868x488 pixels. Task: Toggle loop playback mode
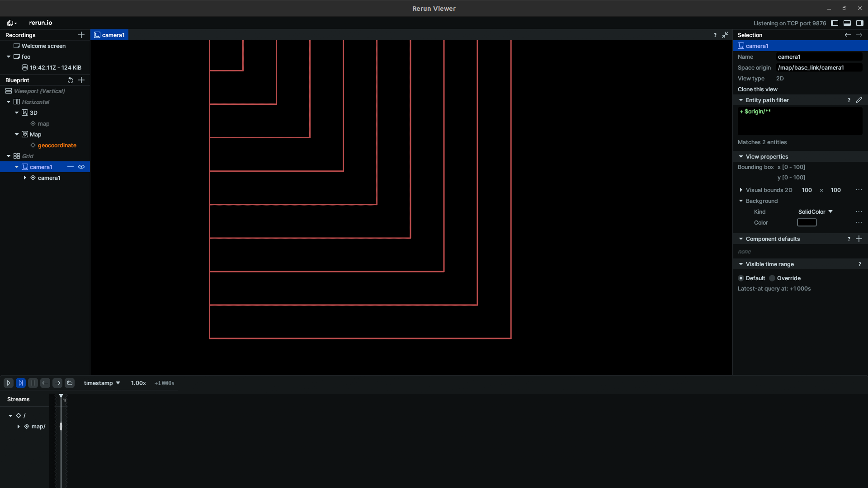pyautogui.click(x=70, y=383)
